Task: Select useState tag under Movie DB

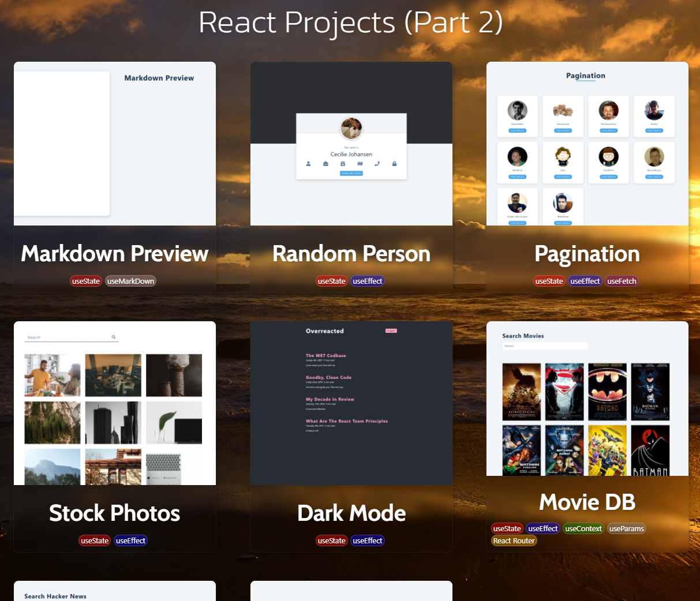Action: point(507,529)
